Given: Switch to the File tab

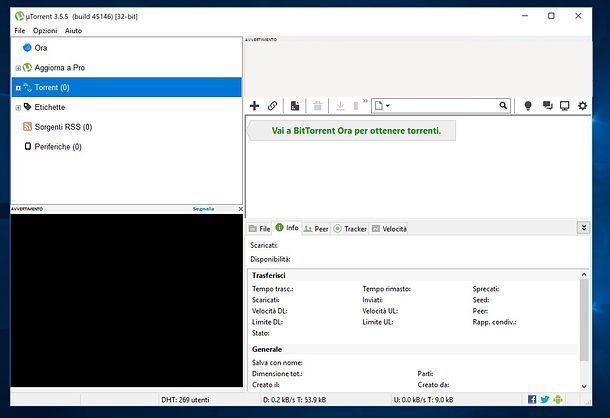Looking at the screenshot, I should pos(259,229).
